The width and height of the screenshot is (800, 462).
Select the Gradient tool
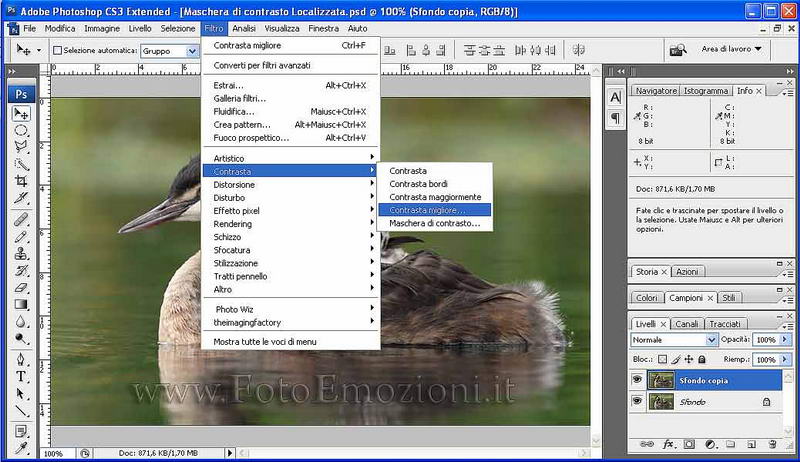coord(21,304)
